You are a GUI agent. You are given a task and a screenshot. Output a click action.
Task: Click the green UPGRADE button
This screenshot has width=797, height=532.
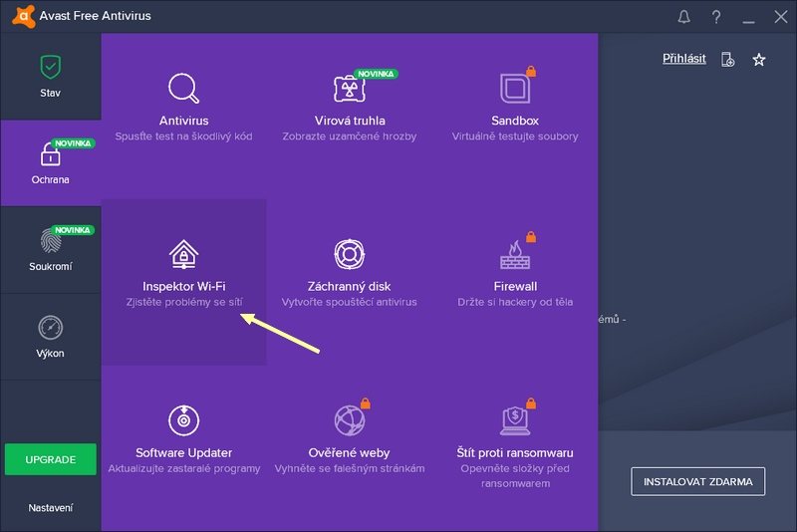tap(51, 459)
